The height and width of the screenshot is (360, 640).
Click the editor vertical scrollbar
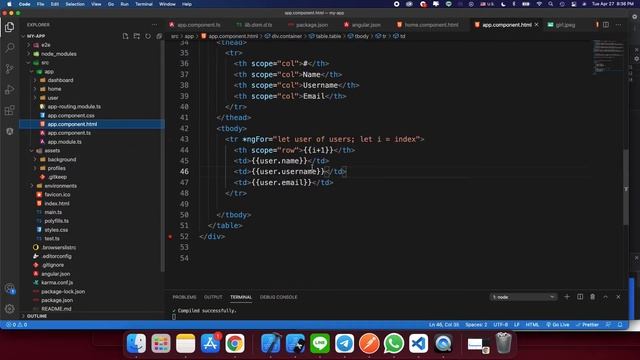pos(626,187)
